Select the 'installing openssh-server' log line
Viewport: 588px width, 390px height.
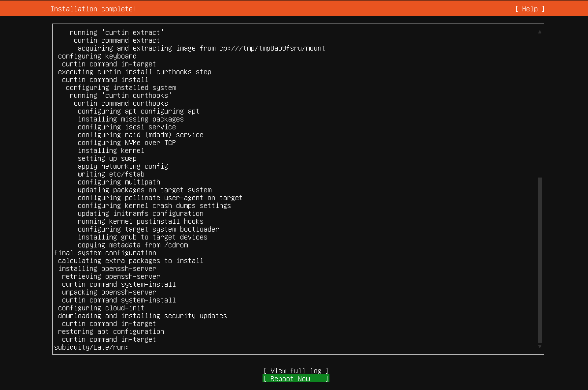(107, 269)
